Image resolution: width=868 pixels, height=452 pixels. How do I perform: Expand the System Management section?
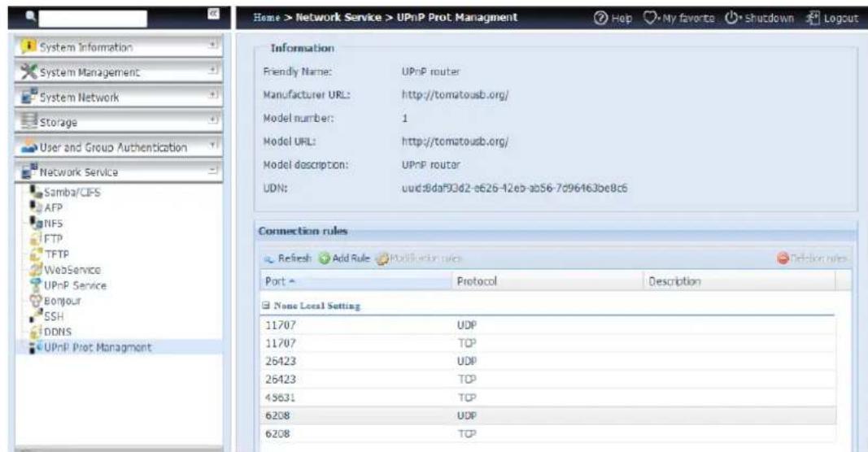(213, 70)
